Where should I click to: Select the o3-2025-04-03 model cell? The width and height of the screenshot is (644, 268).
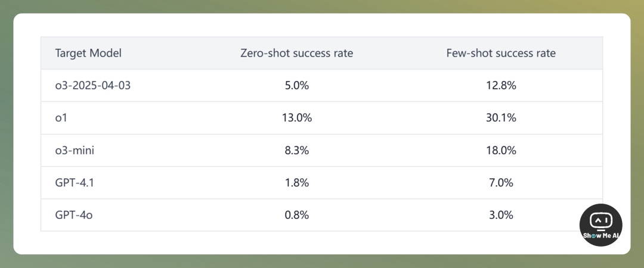(x=93, y=85)
